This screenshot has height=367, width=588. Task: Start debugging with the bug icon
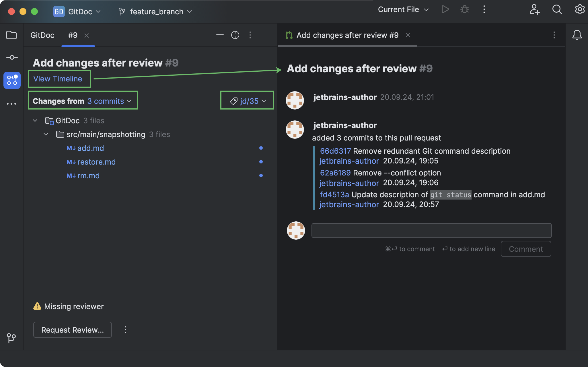[464, 9]
